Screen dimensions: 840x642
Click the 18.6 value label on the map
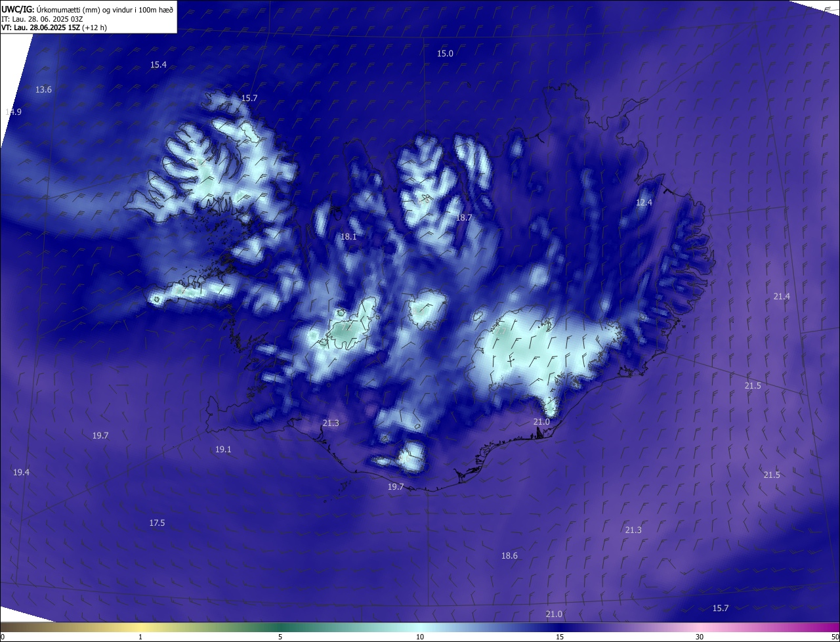pos(509,555)
